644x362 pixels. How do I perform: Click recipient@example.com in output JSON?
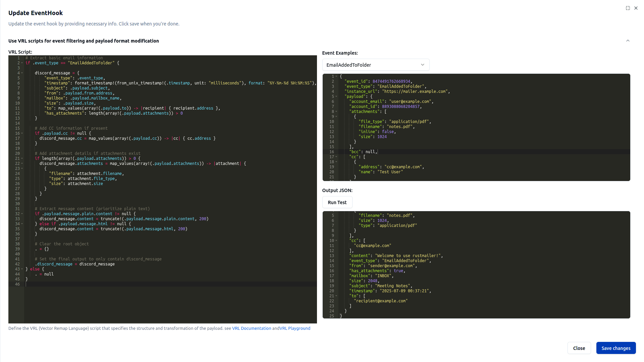click(x=381, y=301)
